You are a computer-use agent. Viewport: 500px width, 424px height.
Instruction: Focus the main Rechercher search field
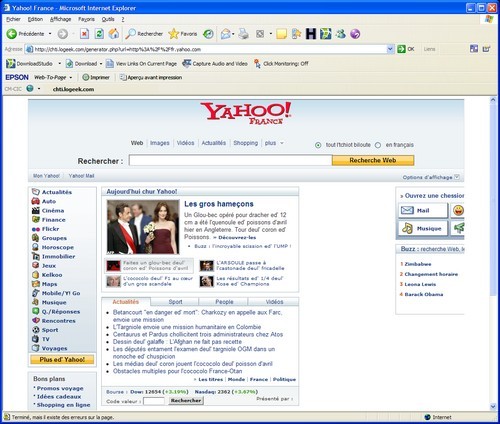point(230,160)
